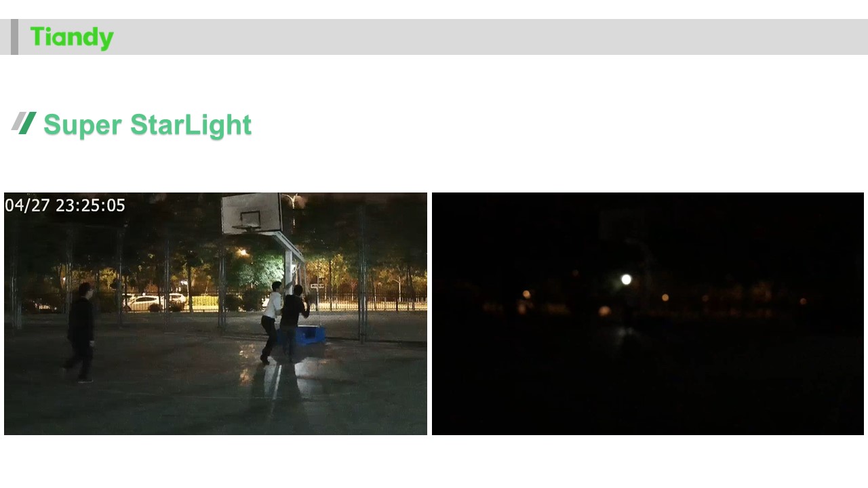Click the basketball backboard in the left video
The width and height of the screenshot is (868, 488).
(x=252, y=213)
